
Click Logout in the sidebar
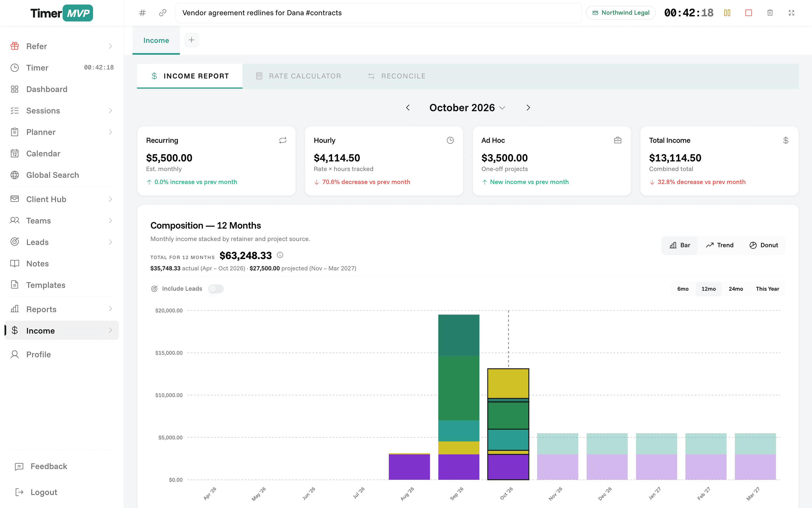(62, 492)
